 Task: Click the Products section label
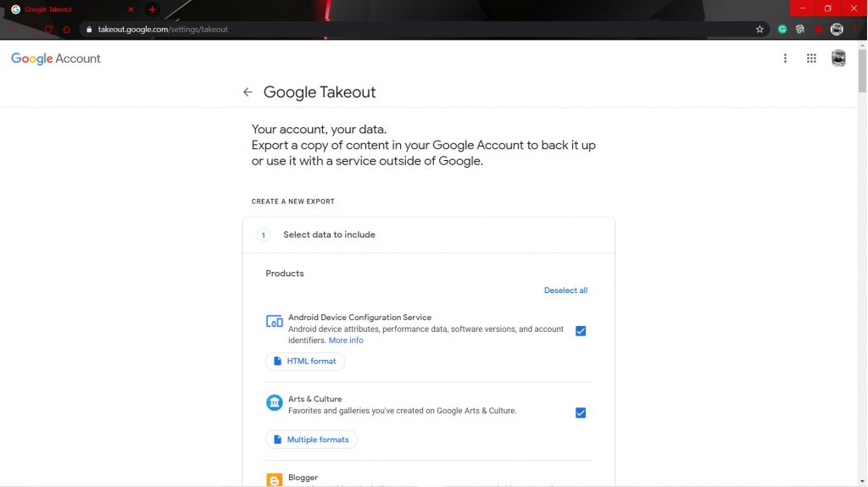(285, 274)
